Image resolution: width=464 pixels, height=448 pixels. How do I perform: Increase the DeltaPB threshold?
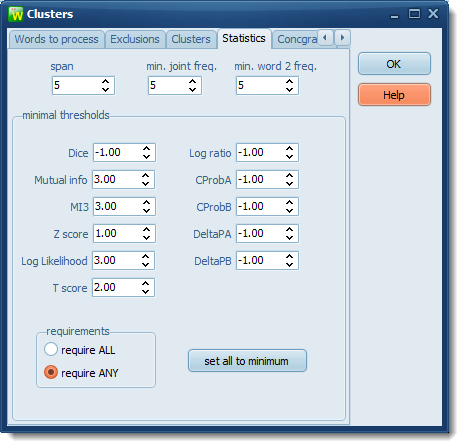tap(290, 256)
